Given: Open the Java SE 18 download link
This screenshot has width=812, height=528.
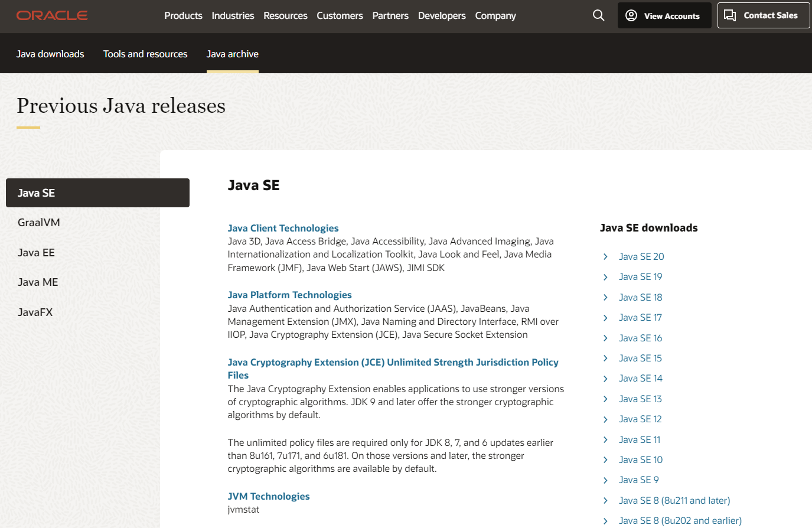Looking at the screenshot, I should (641, 298).
